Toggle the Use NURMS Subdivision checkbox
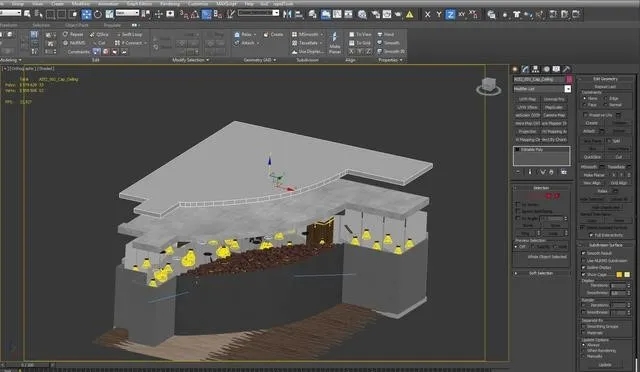 coord(584,261)
